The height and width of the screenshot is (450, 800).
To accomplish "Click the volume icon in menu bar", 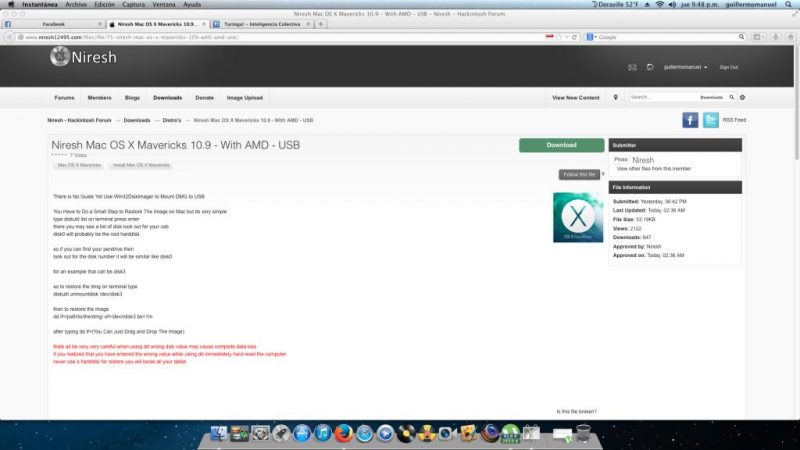I will pyautogui.click(x=672, y=4).
